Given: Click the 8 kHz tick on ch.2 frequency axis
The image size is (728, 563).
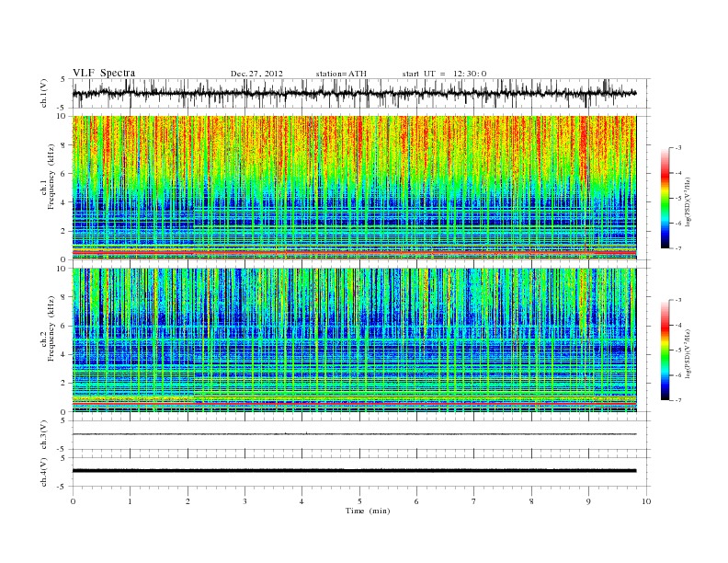Looking at the screenshot, I should coord(64,297).
